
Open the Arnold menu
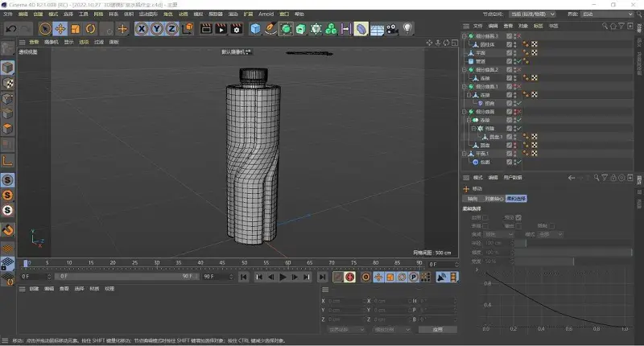click(266, 14)
